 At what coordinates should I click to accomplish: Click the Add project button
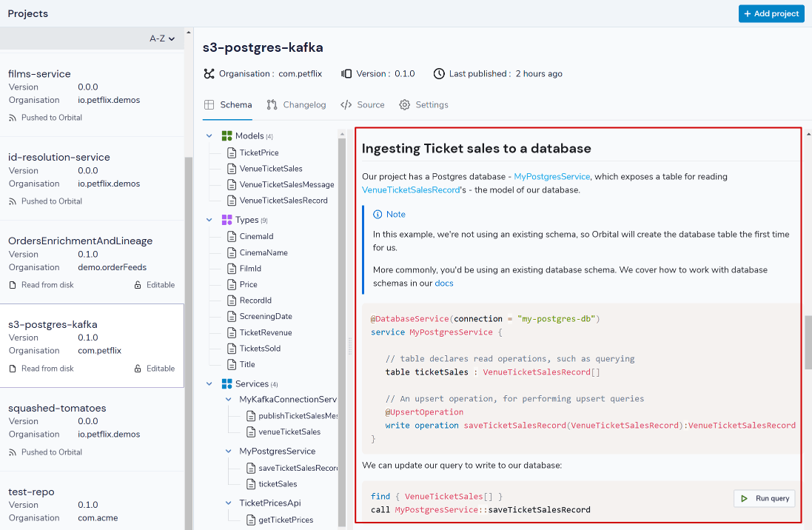point(771,13)
